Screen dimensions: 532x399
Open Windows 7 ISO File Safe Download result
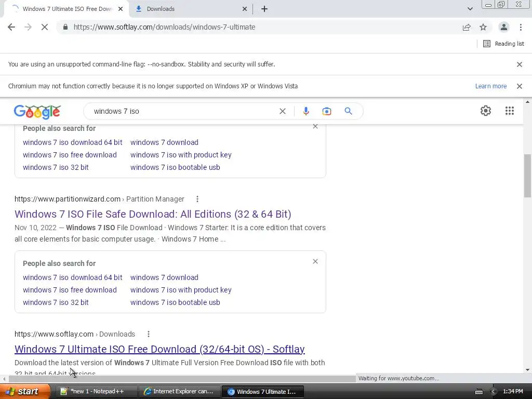click(153, 214)
